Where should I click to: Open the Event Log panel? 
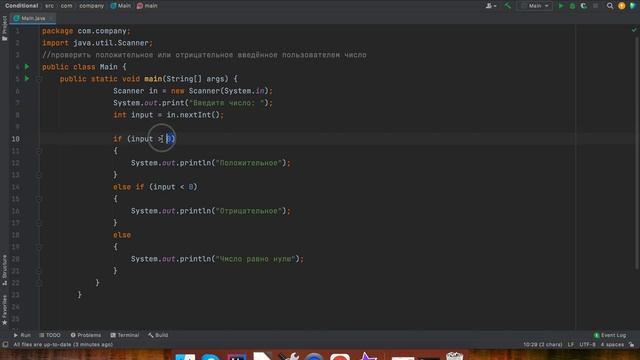tap(610, 335)
